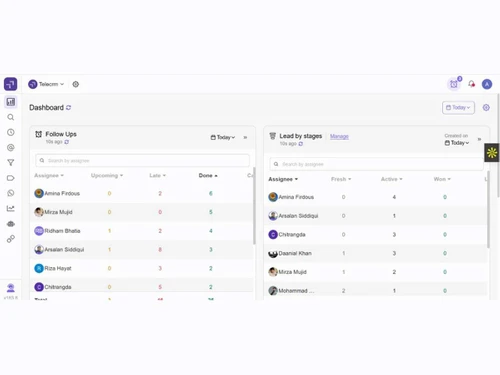
Task: Select Ridham Bhatia in Follow Ups table
Action: coord(57,231)
